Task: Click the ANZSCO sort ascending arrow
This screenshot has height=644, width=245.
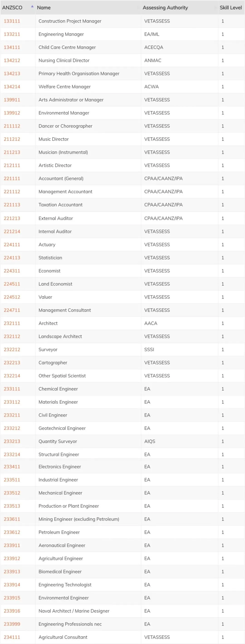Action: tap(32, 7)
